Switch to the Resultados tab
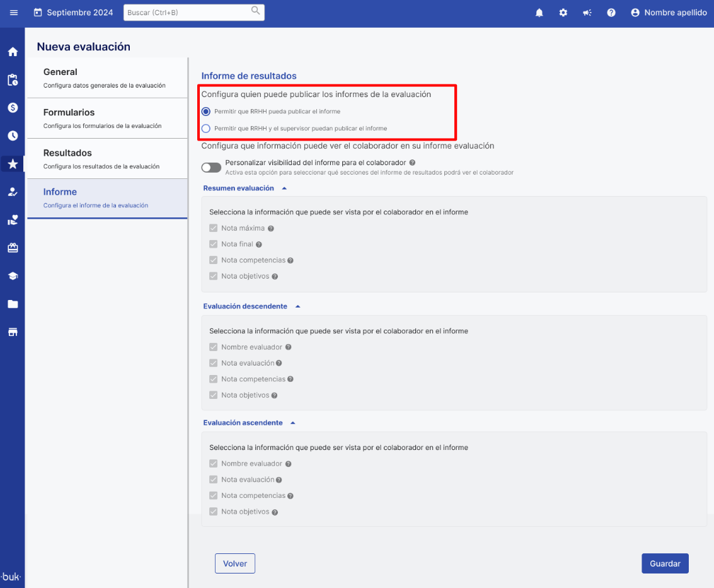Screen dimensions: 714x588 pos(107,158)
